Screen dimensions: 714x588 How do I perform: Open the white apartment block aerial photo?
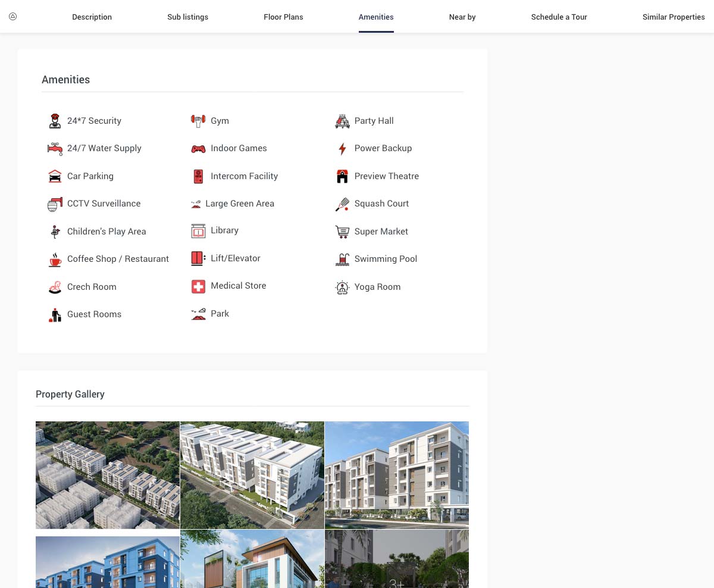tap(252, 475)
